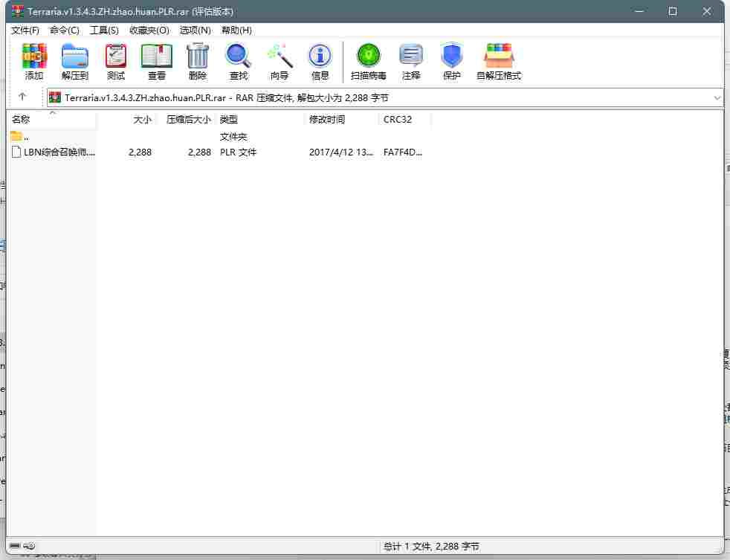The height and width of the screenshot is (560, 730).
Task: Expand the address bar dropdown arrow
Action: click(x=717, y=98)
